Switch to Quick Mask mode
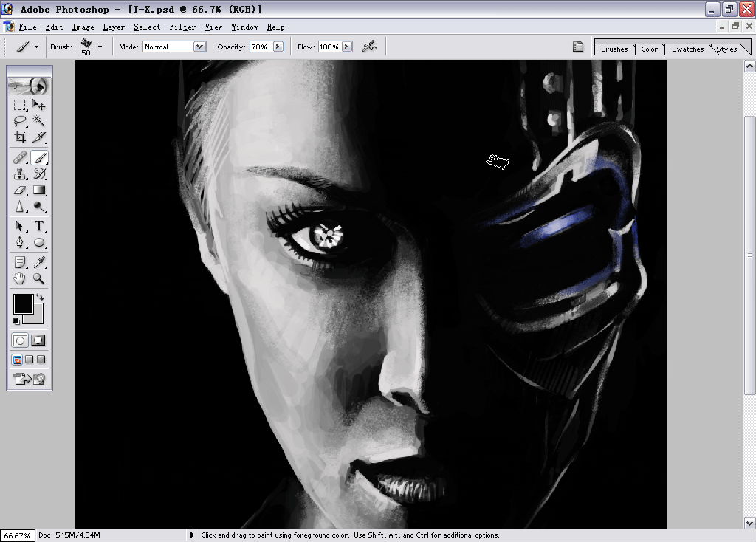This screenshot has height=542, width=756. click(x=38, y=340)
